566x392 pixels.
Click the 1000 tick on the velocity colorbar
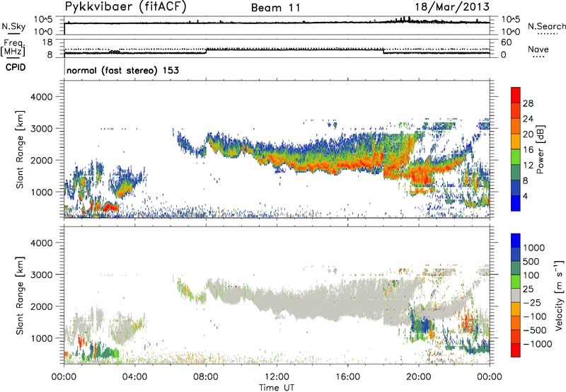(x=534, y=248)
